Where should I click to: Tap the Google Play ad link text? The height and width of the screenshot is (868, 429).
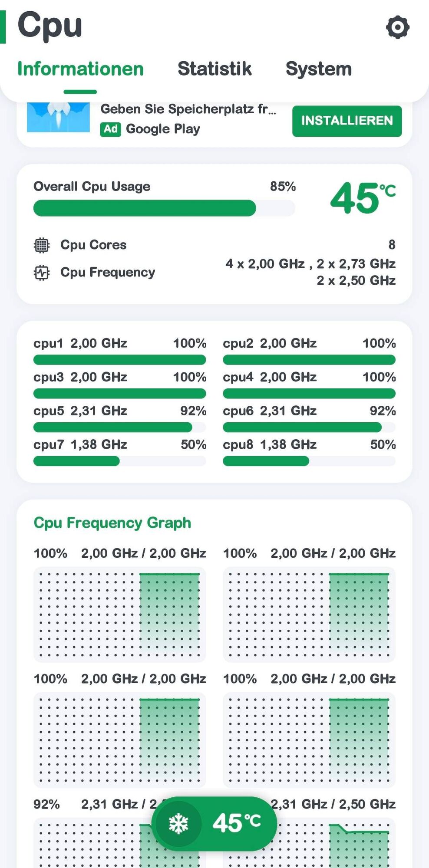[x=163, y=129]
